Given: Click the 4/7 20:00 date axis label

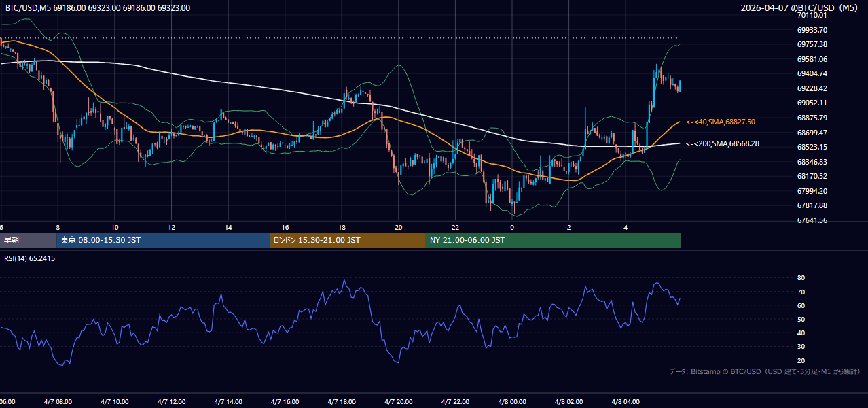Looking at the screenshot, I should click(x=398, y=402).
